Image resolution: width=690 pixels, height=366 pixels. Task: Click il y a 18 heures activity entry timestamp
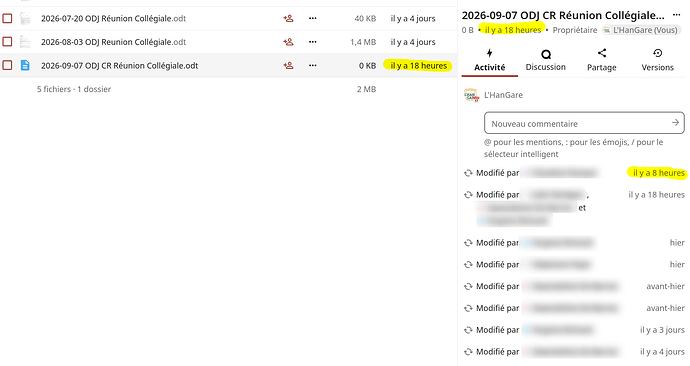[x=656, y=194]
